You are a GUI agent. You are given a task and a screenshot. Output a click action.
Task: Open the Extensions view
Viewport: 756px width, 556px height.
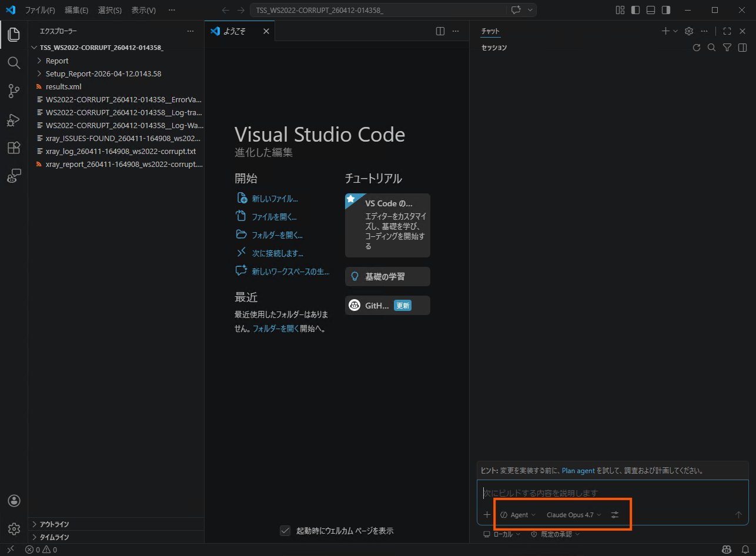pos(14,148)
